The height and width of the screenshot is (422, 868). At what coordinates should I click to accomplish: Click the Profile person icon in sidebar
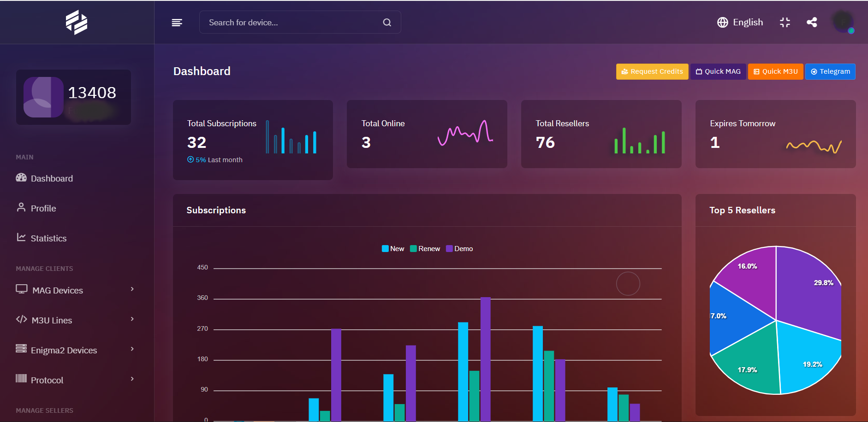tap(21, 207)
